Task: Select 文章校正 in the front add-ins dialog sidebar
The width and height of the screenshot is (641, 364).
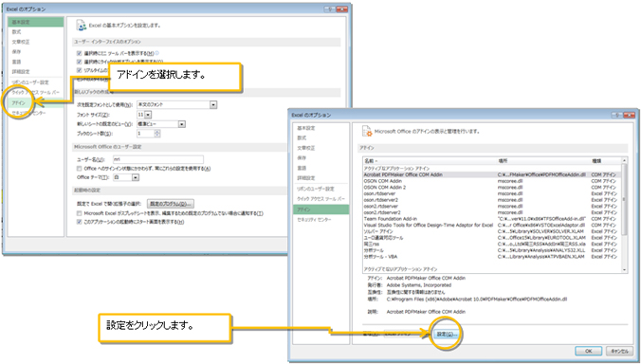Action: coord(321,148)
